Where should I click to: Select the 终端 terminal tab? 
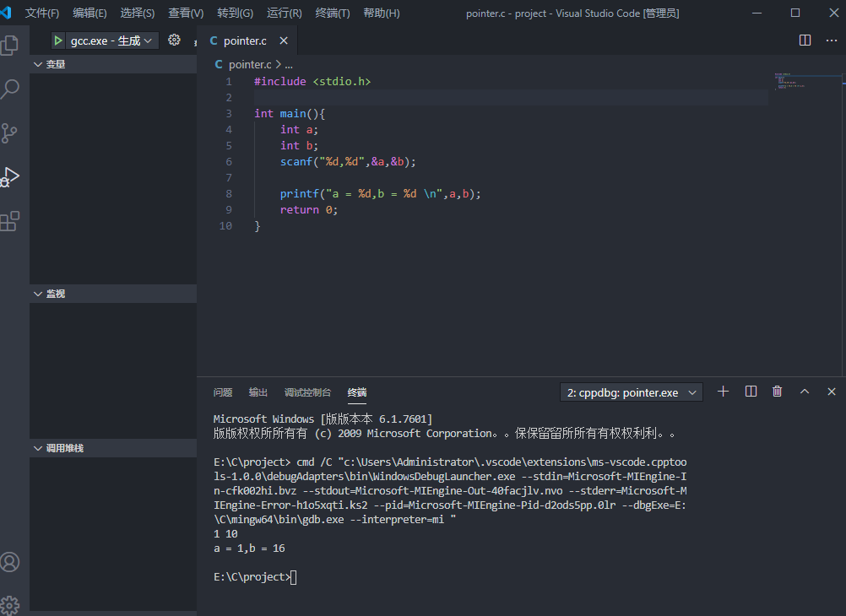point(357,392)
